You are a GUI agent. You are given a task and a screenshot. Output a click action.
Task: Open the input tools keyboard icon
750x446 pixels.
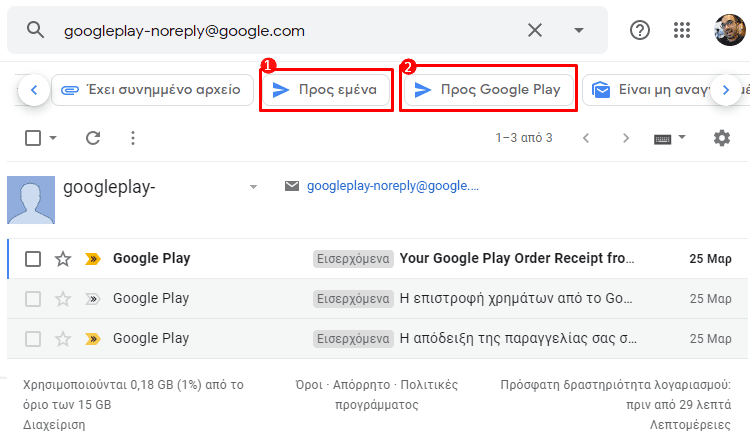[x=662, y=139]
